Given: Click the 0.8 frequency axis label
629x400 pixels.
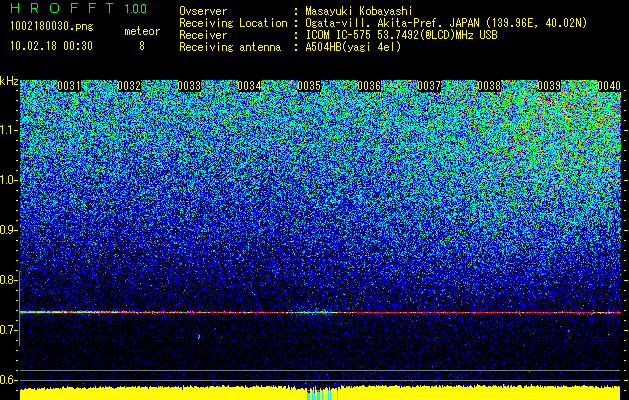Looking at the screenshot, I should (9, 280).
